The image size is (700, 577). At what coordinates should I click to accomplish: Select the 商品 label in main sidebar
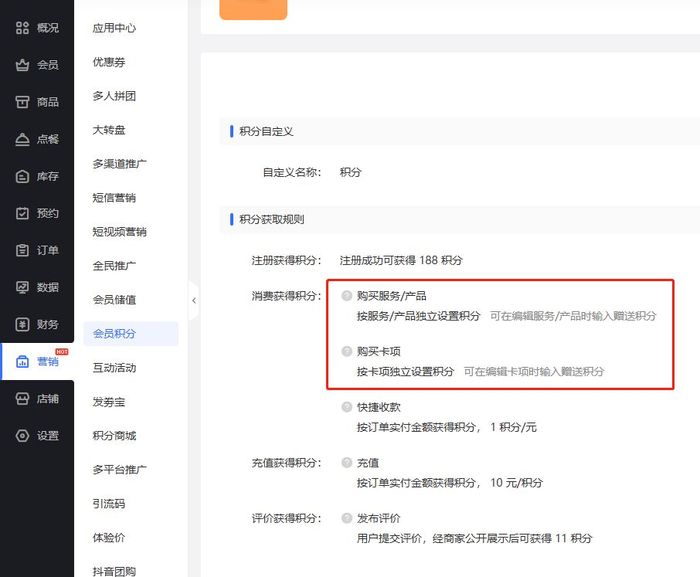[x=48, y=102]
